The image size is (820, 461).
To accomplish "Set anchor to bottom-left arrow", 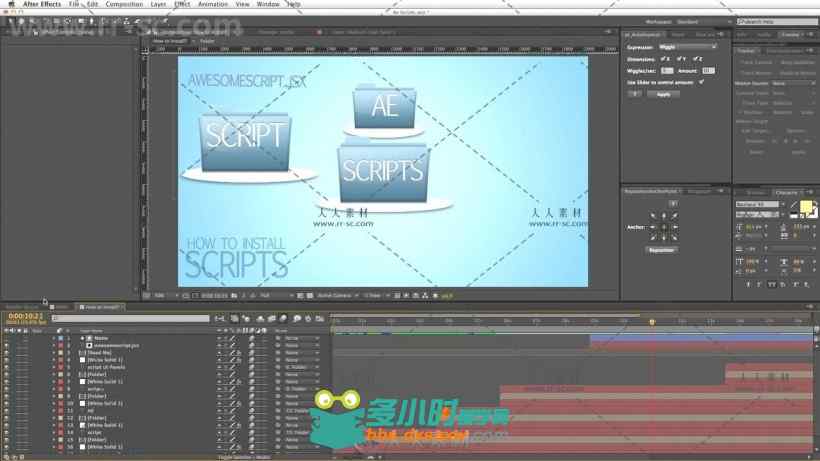I will click(x=653, y=238).
